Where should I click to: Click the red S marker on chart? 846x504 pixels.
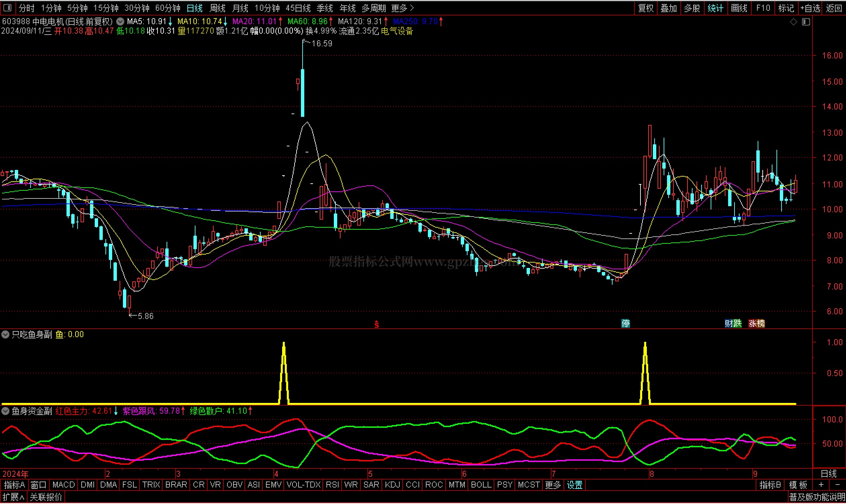tap(376, 324)
